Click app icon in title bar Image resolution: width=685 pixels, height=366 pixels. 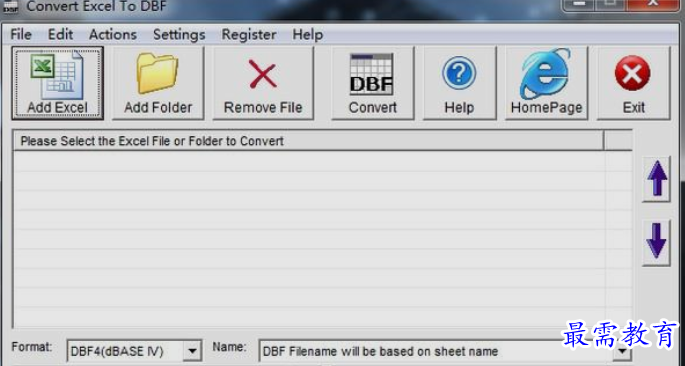pyautogui.click(x=10, y=6)
